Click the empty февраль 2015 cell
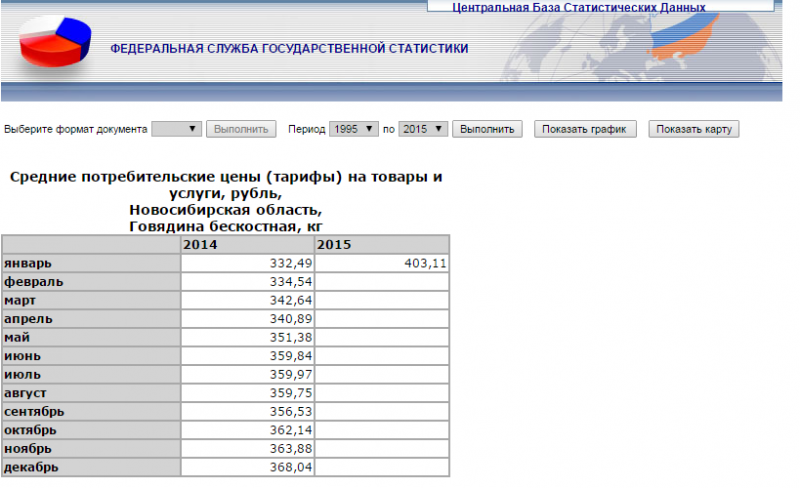This screenshot has width=800, height=488. [x=382, y=282]
